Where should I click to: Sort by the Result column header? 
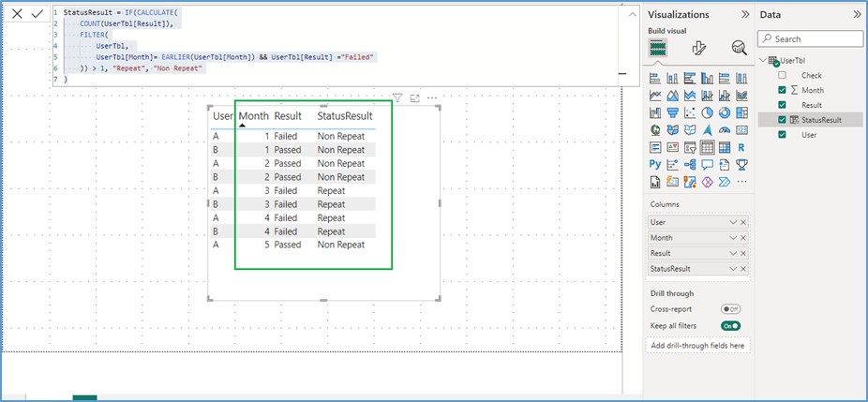pos(288,116)
